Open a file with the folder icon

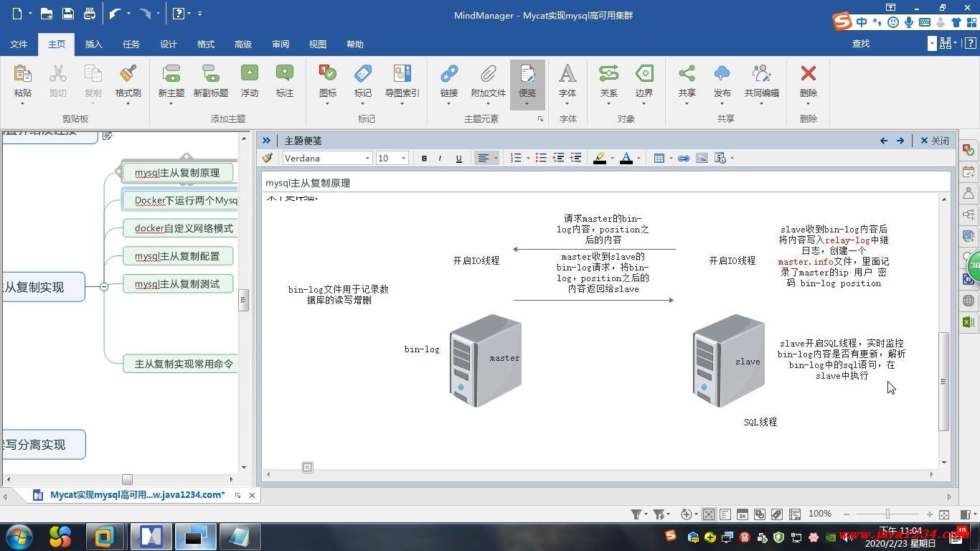46,14
